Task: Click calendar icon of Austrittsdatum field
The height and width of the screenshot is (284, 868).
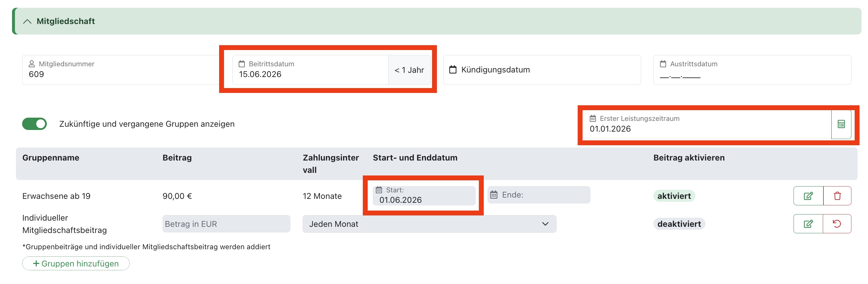Action: click(663, 64)
